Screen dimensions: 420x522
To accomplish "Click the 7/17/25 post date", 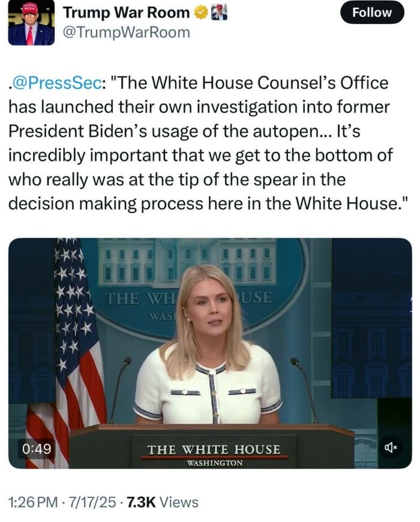I will point(92,502).
